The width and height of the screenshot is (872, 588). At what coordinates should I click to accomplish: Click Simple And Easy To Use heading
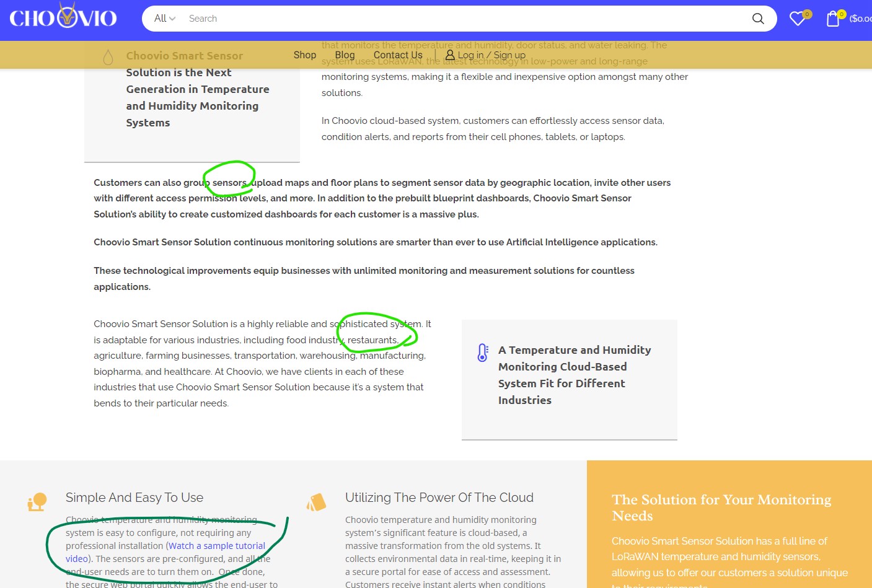pos(134,498)
